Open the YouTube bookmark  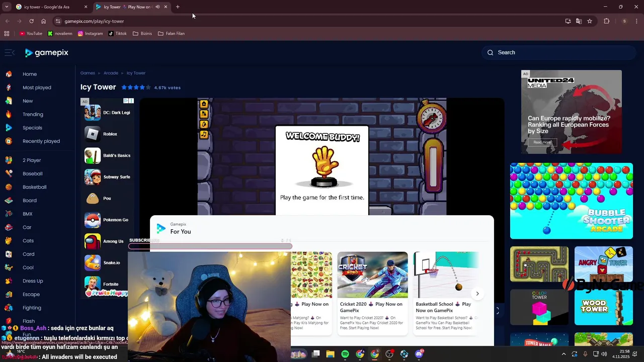pos(31,34)
